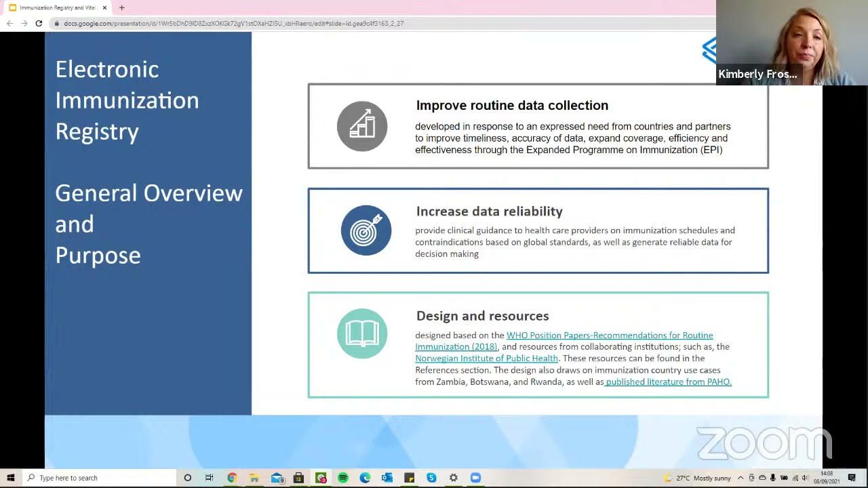Viewport: 868px width, 488px height.
Task: Open Microsoft Store from the taskbar
Action: [298, 478]
